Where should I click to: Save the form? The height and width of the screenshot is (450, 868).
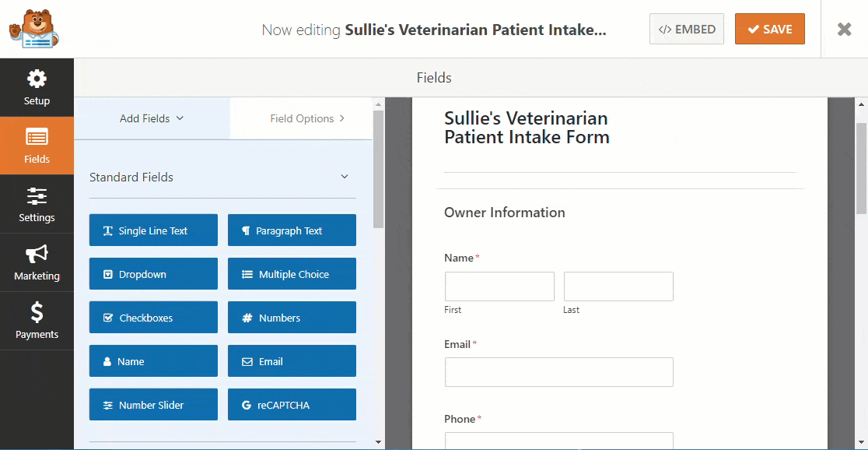(x=769, y=30)
